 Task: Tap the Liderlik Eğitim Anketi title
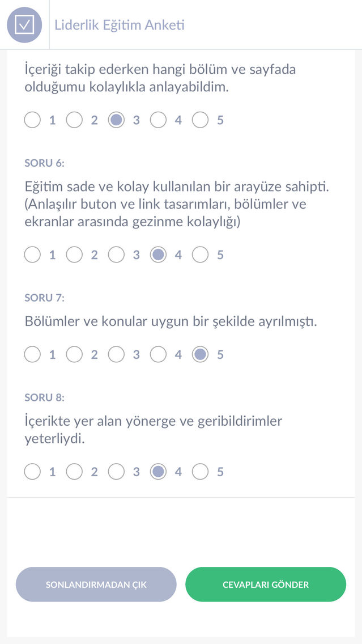pyautogui.click(x=119, y=25)
